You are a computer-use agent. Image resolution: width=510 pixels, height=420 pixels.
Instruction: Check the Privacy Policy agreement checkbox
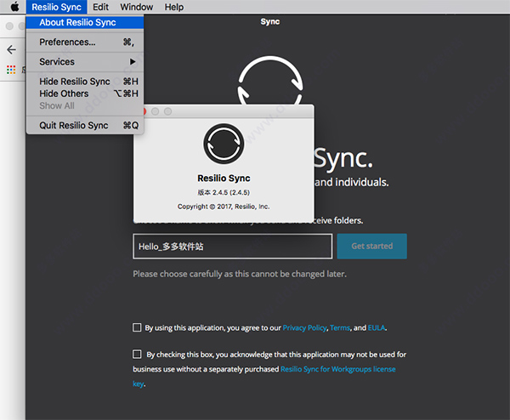pyautogui.click(x=137, y=327)
